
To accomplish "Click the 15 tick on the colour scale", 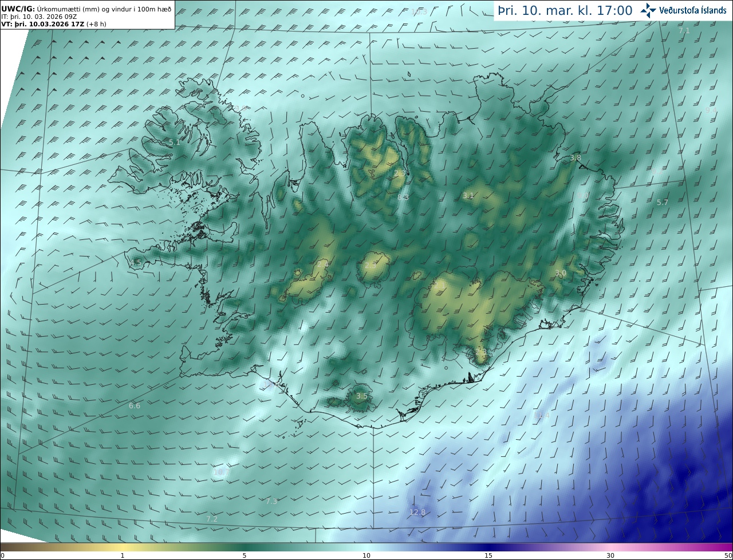I will coord(488,555).
